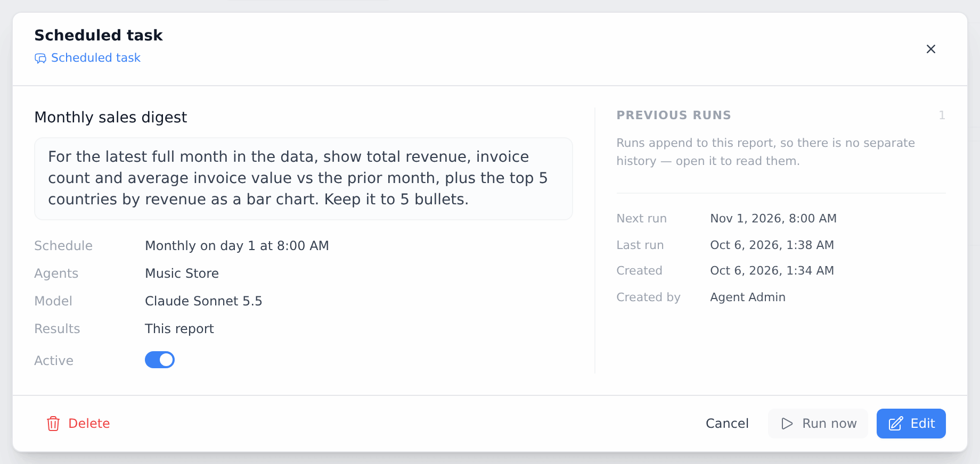Close the Scheduled task dialog with X
The image size is (980, 464).
pyautogui.click(x=931, y=49)
